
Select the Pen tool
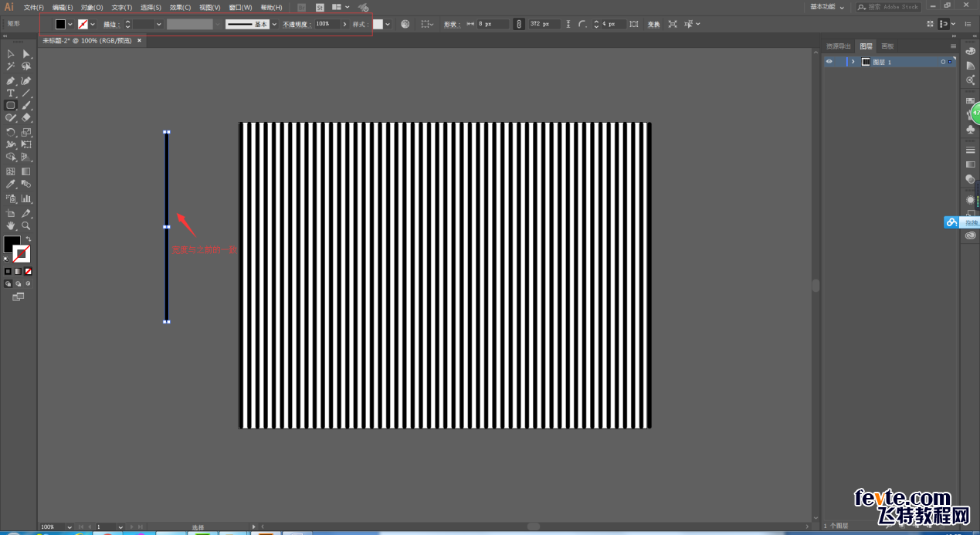11,80
